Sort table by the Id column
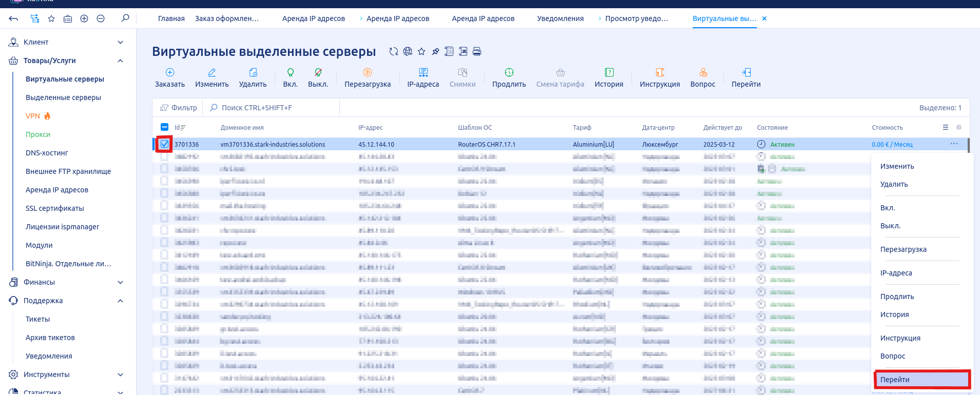This screenshot has width=980, height=395. [180, 128]
